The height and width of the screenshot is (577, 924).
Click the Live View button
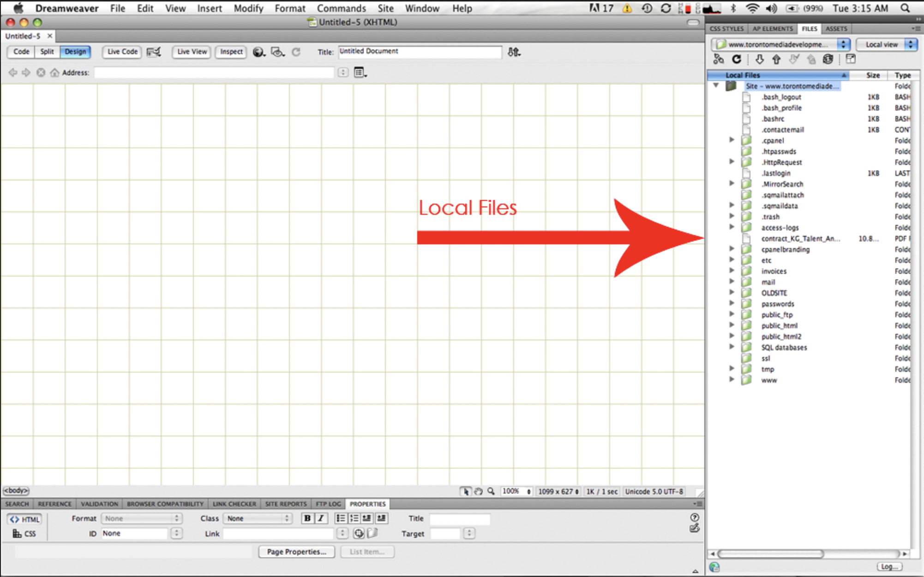pyautogui.click(x=192, y=52)
